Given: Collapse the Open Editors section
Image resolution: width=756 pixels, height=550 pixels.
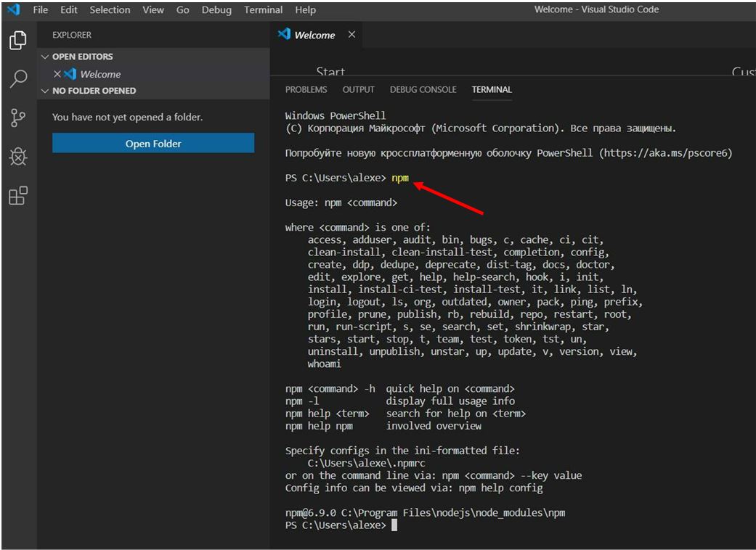Looking at the screenshot, I should pos(46,57).
